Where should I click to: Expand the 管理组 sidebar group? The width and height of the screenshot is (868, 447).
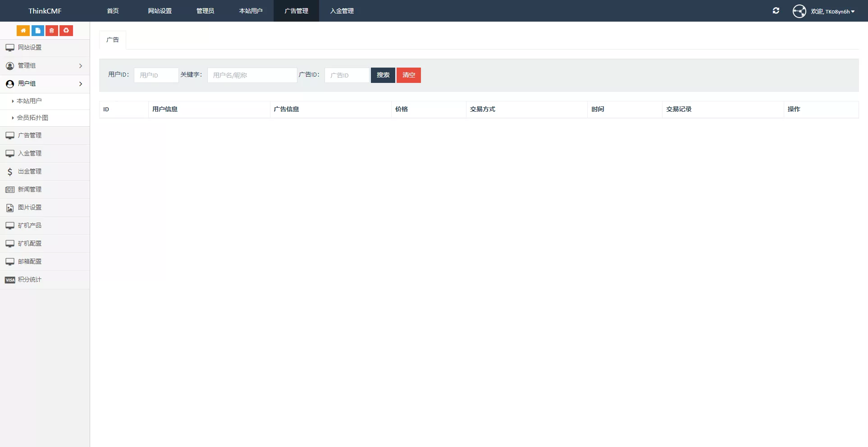pyautogui.click(x=45, y=66)
